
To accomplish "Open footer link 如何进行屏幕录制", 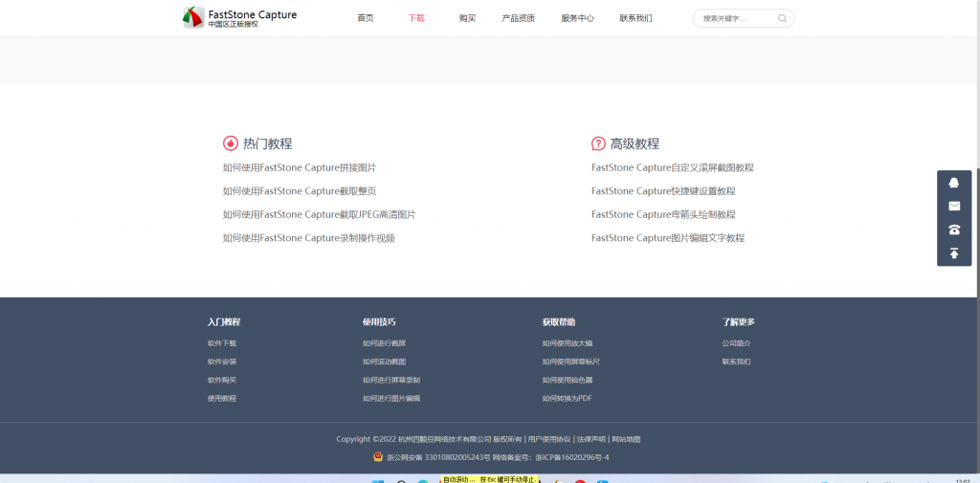I will pyautogui.click(x=391, y=380).
